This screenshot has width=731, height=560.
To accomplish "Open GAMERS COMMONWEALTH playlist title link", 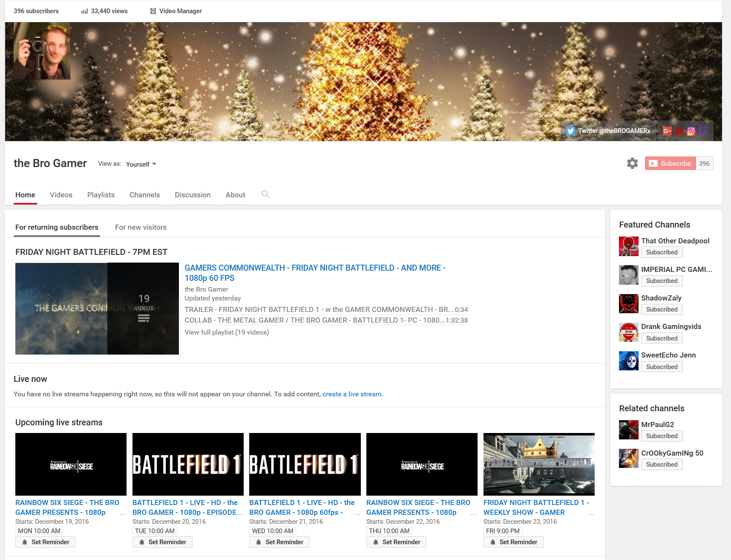I will (x=315, y=273).
